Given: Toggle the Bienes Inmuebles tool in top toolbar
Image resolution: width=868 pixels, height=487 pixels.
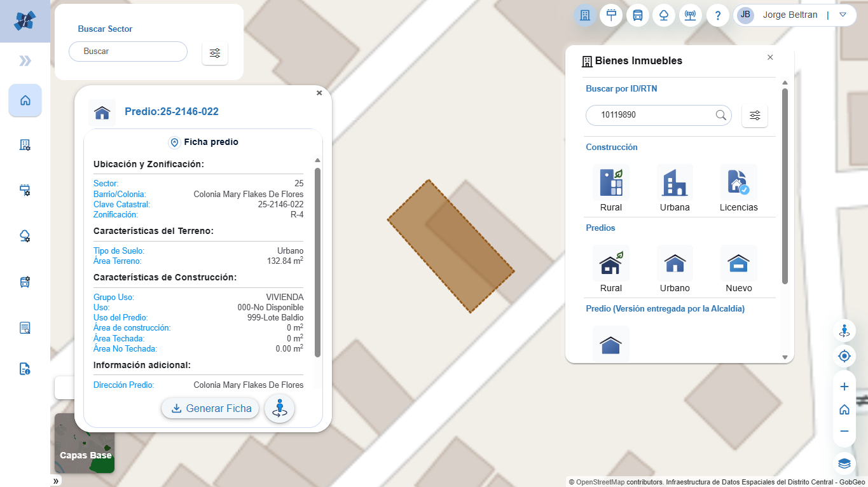Looking at the screenshot, I should [585, 15].
